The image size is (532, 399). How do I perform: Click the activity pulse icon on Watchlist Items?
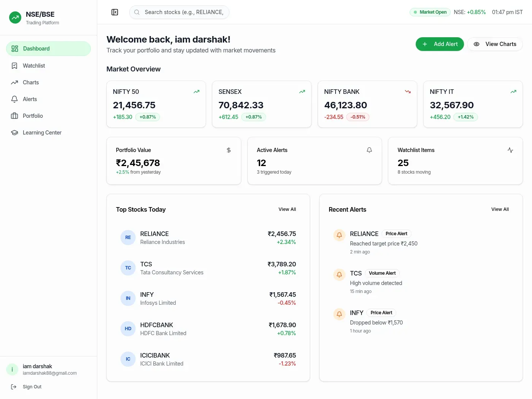[x=510, y=150]
